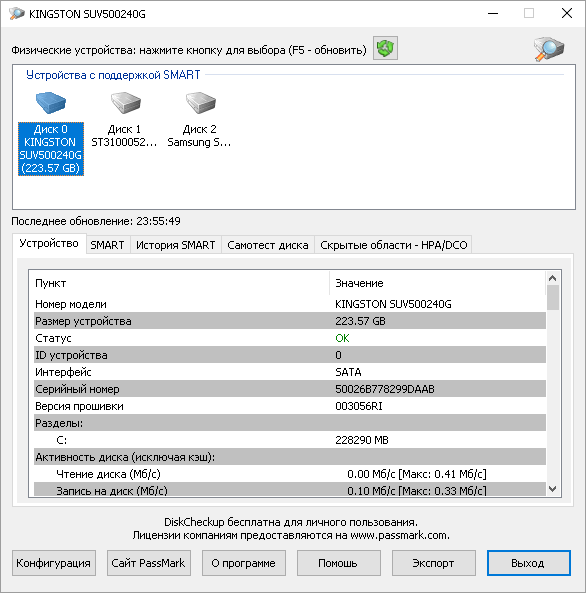Click the Конфигурация button
This screenshot has height=593, width=586.
(54, 563)
